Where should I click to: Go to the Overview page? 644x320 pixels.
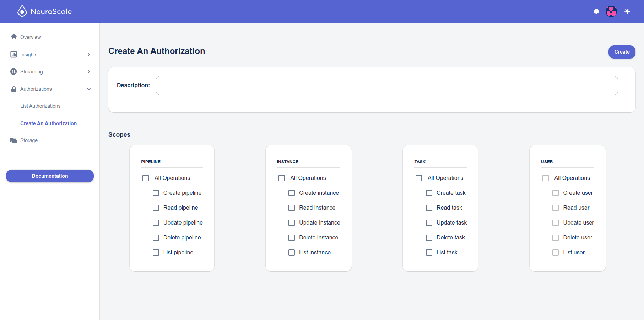(31, 37)
